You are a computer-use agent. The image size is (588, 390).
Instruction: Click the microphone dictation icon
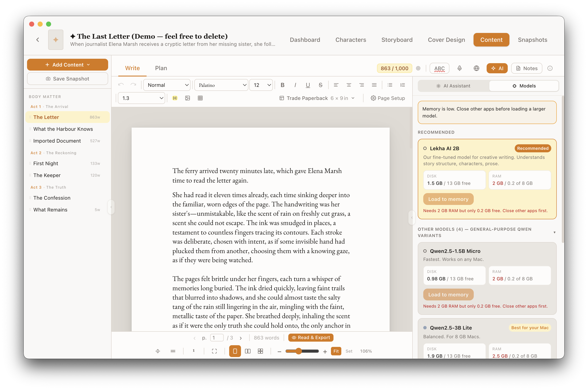pyautogui.click(x=459, y=68)
